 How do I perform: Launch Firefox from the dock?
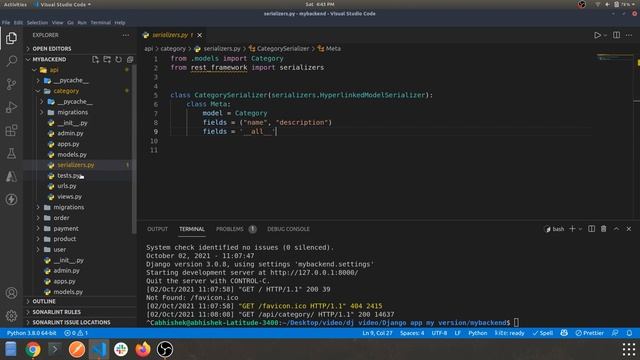point(143,349)
